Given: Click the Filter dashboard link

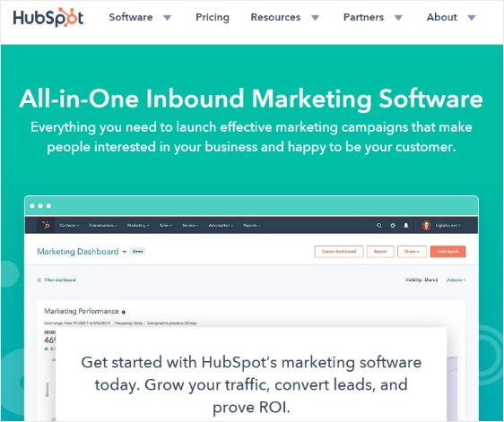Looking at the screenshot, I should [x=60, y=280].
